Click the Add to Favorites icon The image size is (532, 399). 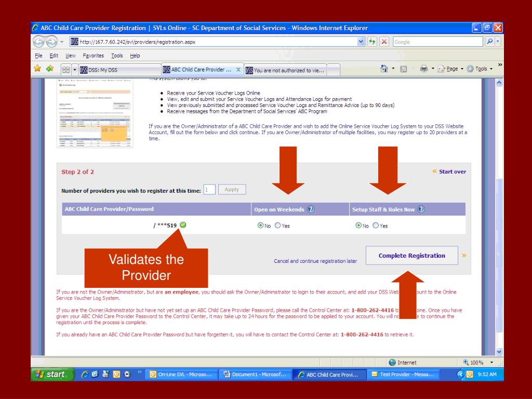pyautogui.click(x=50, y=69)
